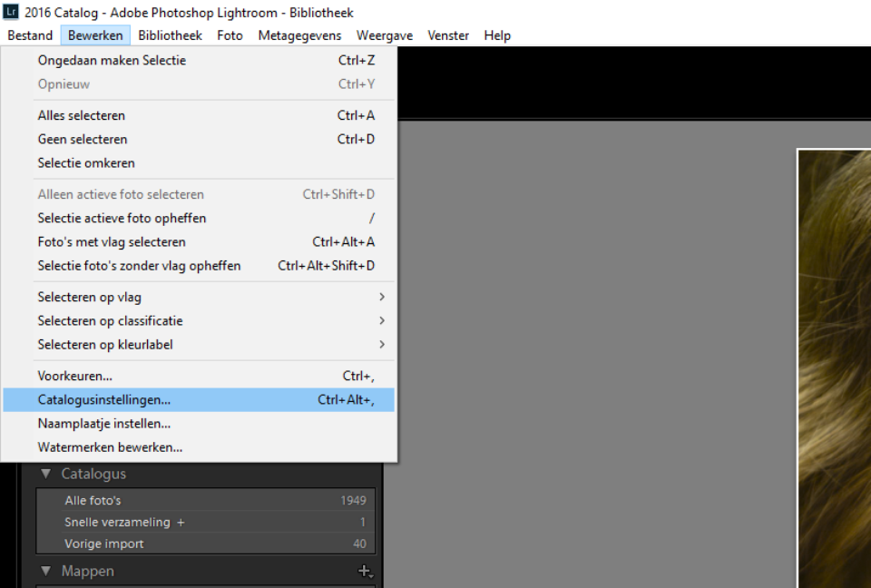Click the plus icon in Mappen panel header

tap(365, 571)
